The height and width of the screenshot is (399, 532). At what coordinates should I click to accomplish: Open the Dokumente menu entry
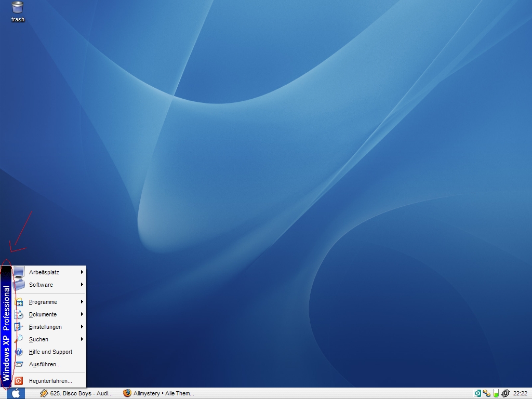(x=43, y=314)
